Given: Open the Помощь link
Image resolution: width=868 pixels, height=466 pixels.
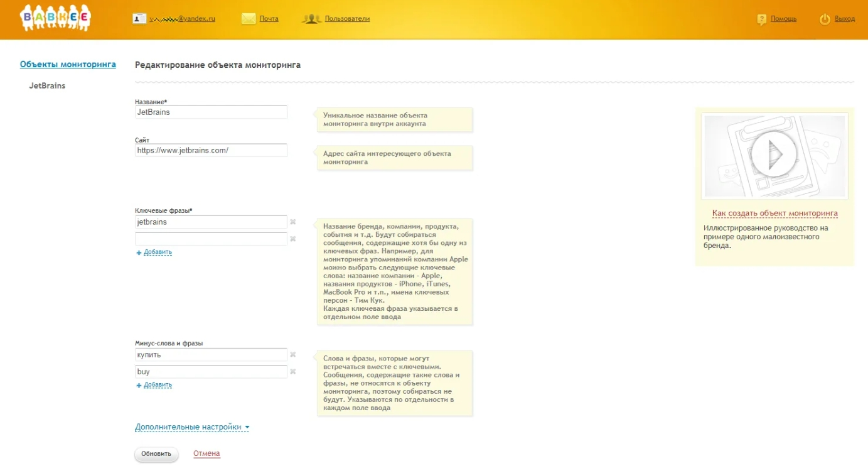Looking at the screenshot, I should 783,19.
